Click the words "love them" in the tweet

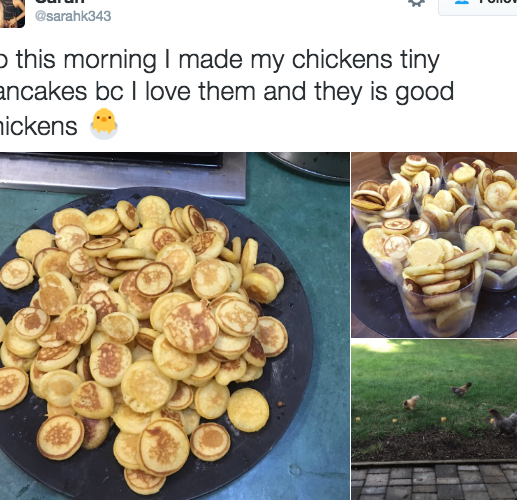(201, 91)
